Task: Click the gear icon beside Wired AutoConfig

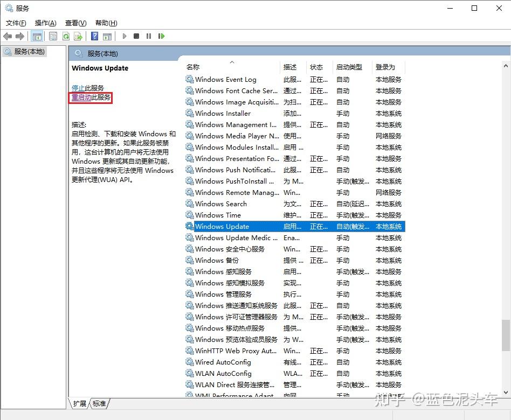Action: (x=190, y=362)
